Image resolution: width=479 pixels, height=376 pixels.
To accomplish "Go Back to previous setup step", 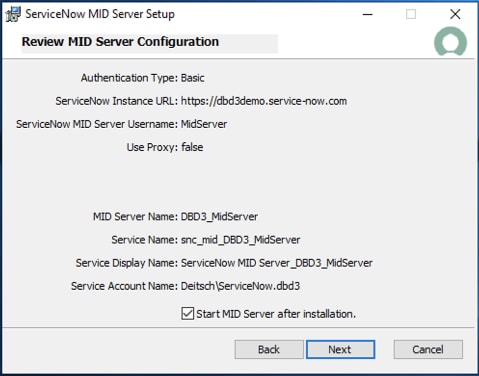I will click(269, 349).
